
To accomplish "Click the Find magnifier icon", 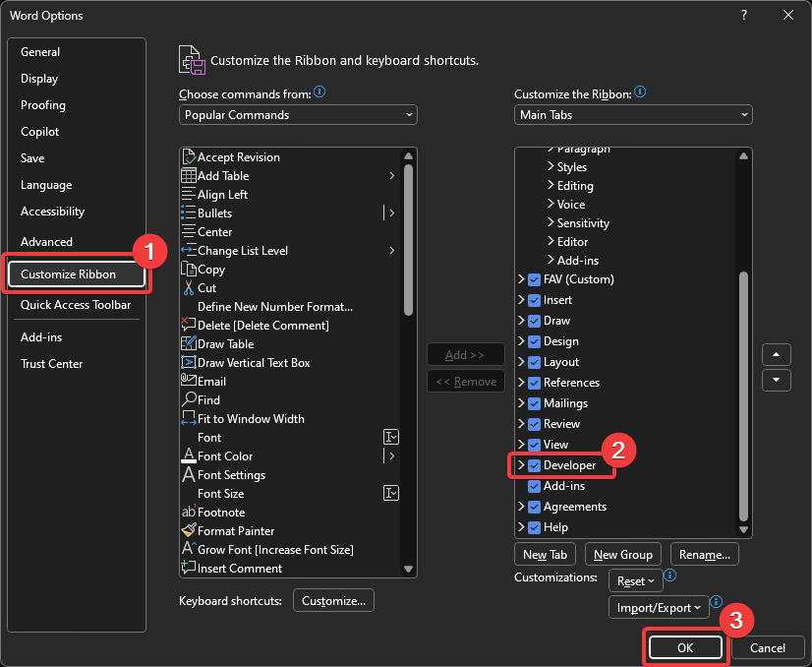I will click(x=189, y=399).
